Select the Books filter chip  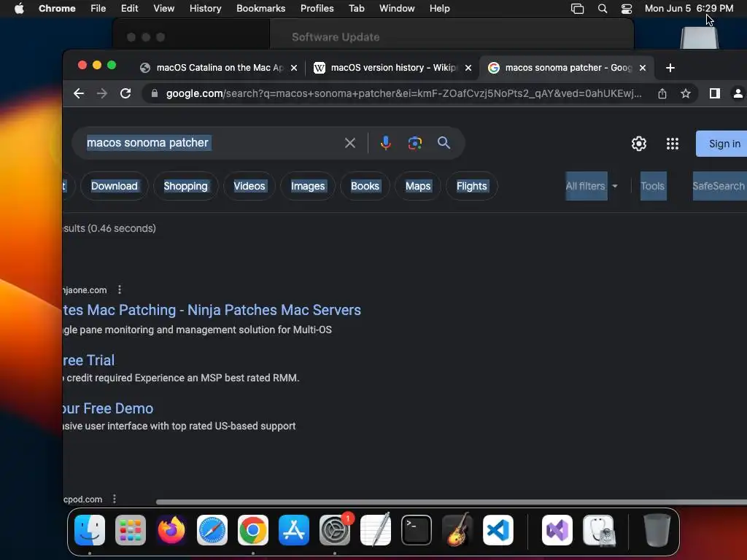365,186
